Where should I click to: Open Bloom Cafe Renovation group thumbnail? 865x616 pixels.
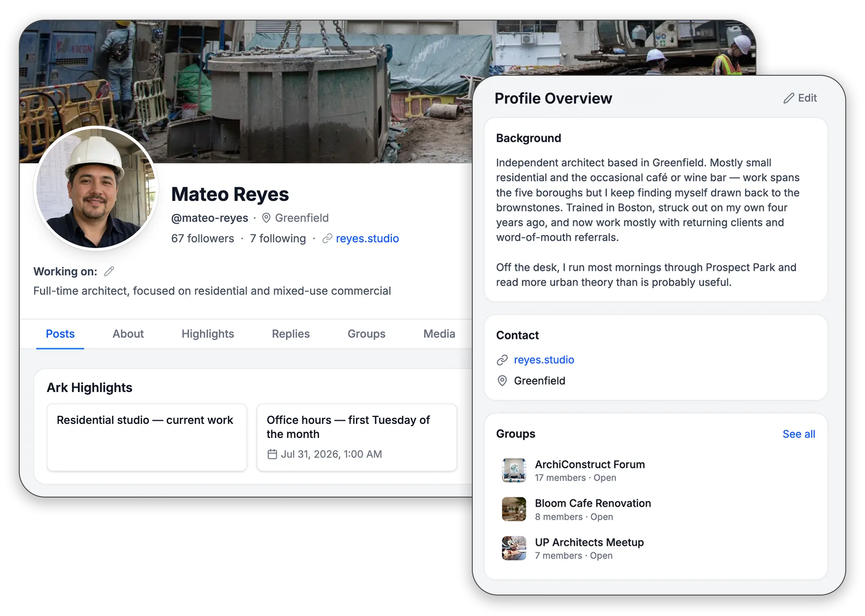click(x=514, y=509)
